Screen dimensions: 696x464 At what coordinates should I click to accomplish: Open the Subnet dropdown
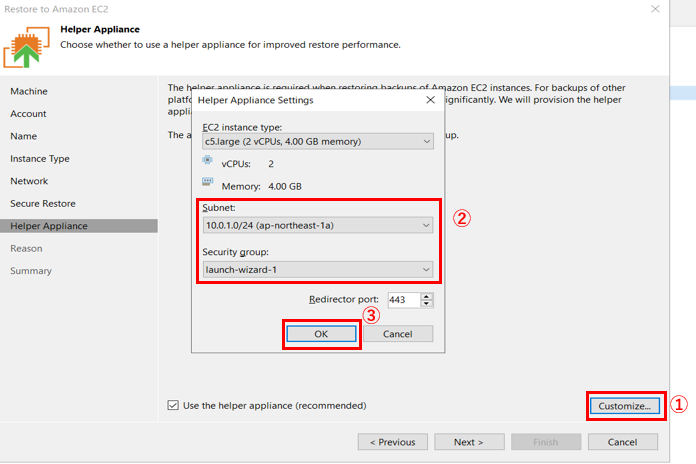[x=318, y=225]
